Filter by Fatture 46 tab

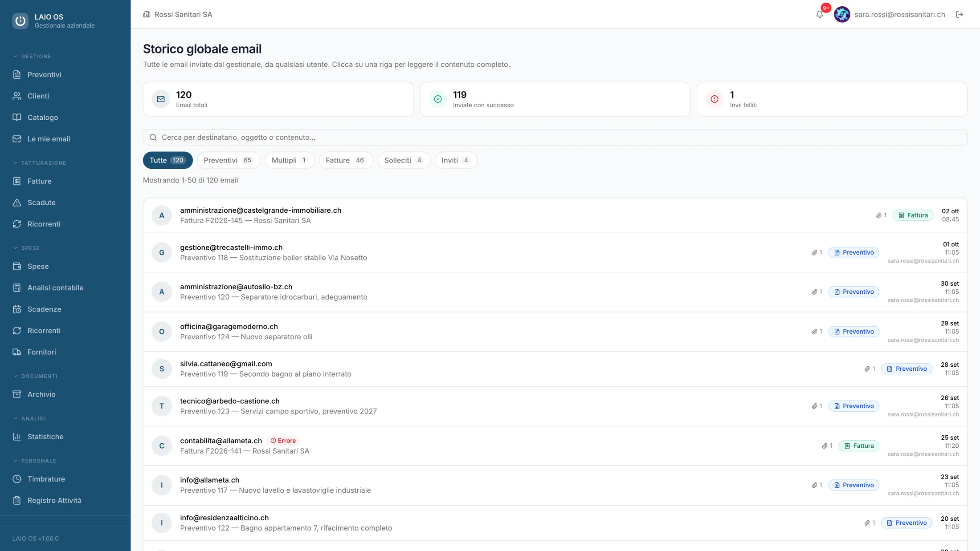346,160
